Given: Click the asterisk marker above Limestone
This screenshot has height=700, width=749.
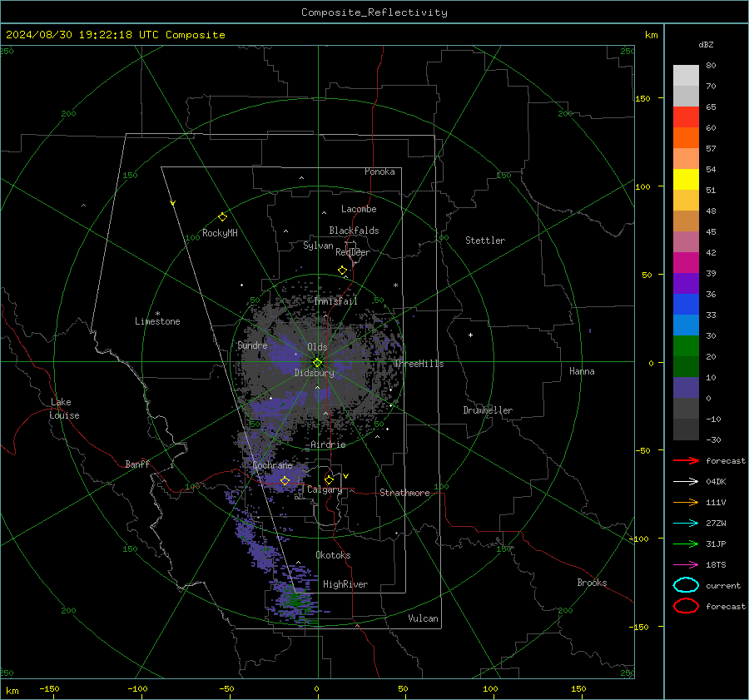Looking at the screenshot, I should [157, 314].
